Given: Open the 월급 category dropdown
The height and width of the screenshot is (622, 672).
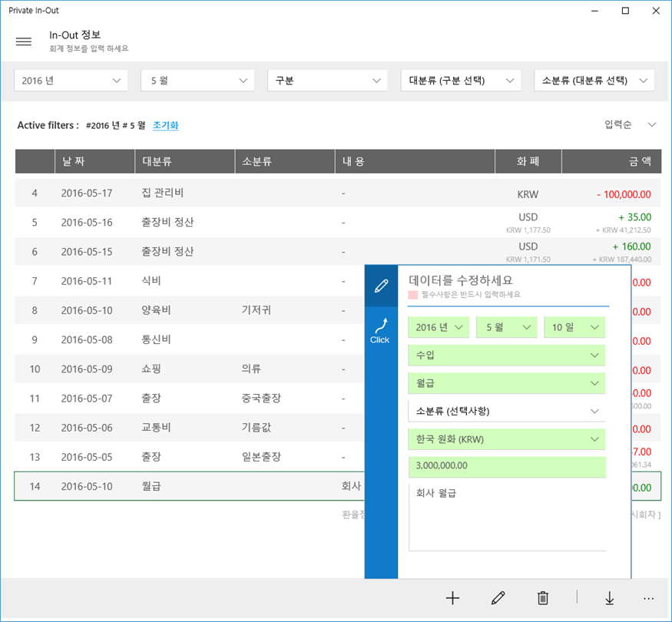Looking at the screenshot, I should [507, 383].
